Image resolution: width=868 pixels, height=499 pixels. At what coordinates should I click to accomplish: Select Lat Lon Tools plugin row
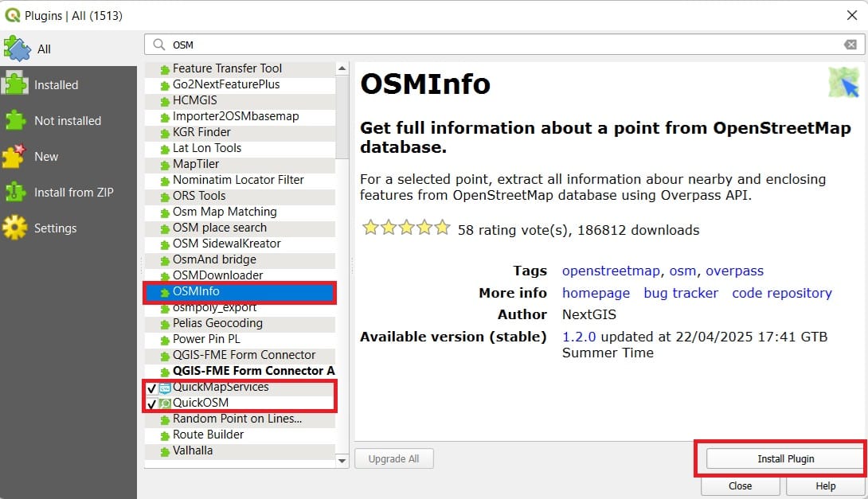[240, 148]
